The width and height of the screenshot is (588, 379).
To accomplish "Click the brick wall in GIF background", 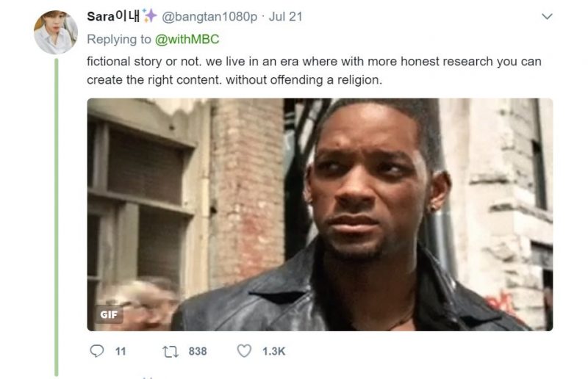I will pos(248,187).
